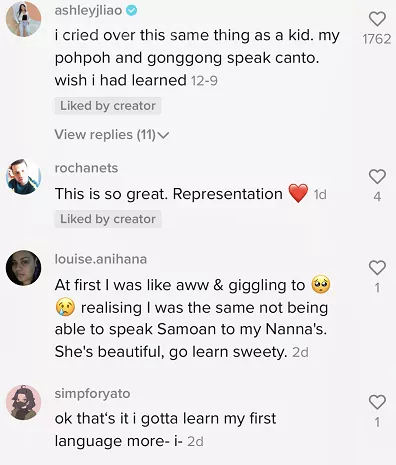The width and height of the screenshot is (396, 465).
Task: Tap the red heart emoji in rochanets' comment
Action: tap(298, 194)
